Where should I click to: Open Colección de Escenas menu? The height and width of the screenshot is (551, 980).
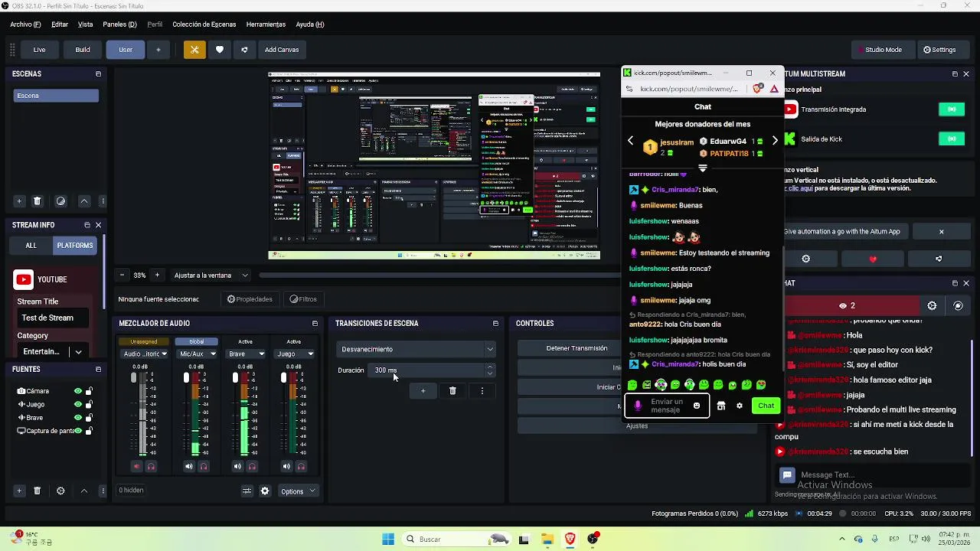click(204, 24)
